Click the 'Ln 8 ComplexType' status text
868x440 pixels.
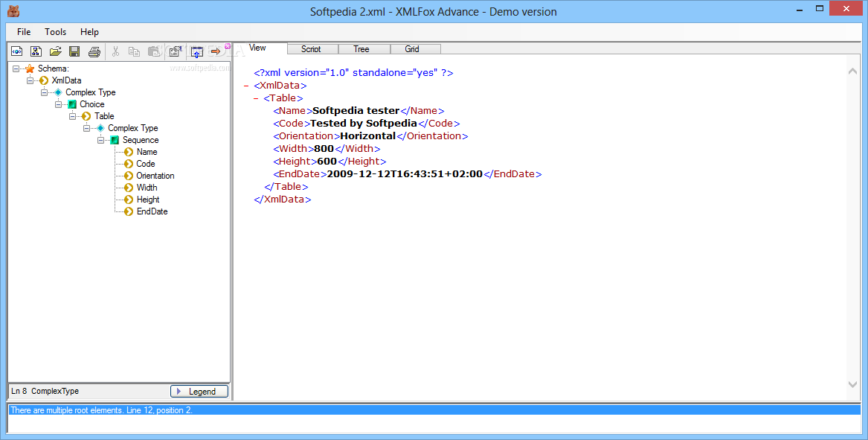coord(45,391)
